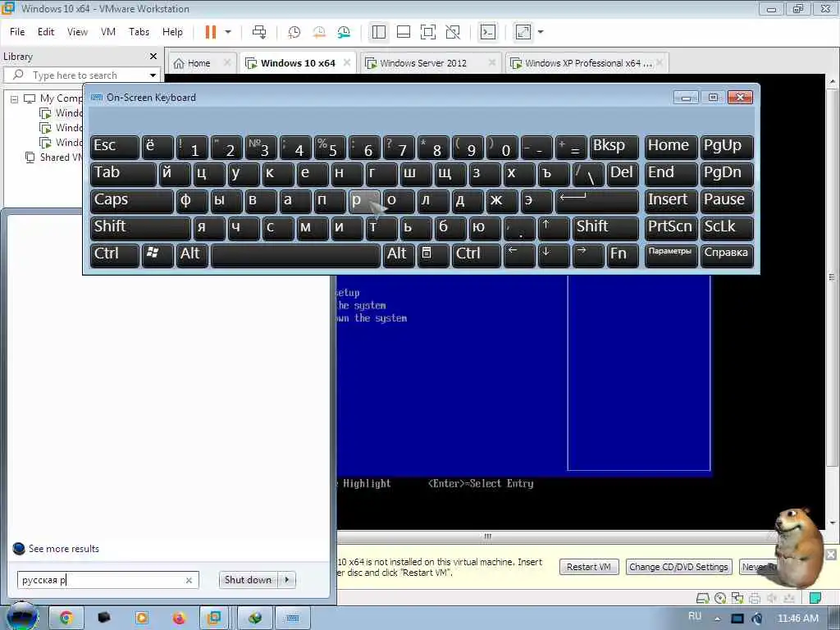The height and width of the screenshot is (630, 840).
Task: Toggle the Fn key on On-Screen Keyboard
Action: (623, 255)
